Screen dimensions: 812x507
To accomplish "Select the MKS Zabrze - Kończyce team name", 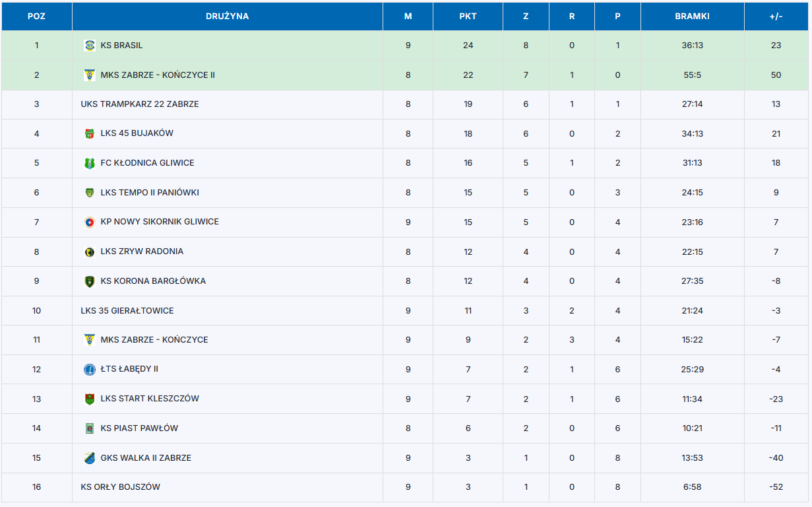I will click(x=154, y=340).
